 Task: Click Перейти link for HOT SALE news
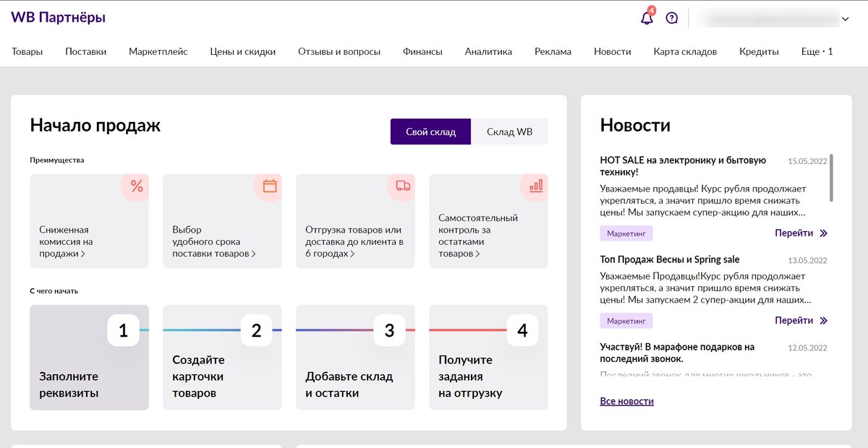tap(794, 233)
